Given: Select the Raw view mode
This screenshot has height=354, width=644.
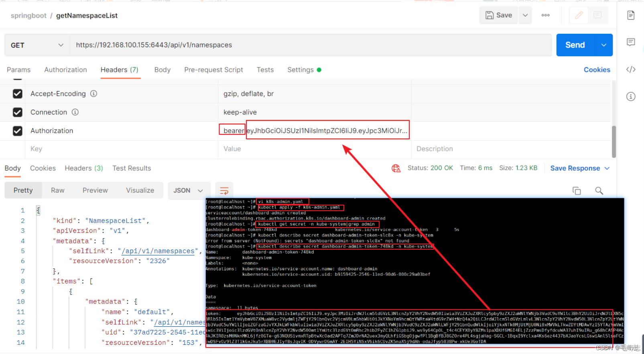Looking at the screenshot, I should (57, 190).
